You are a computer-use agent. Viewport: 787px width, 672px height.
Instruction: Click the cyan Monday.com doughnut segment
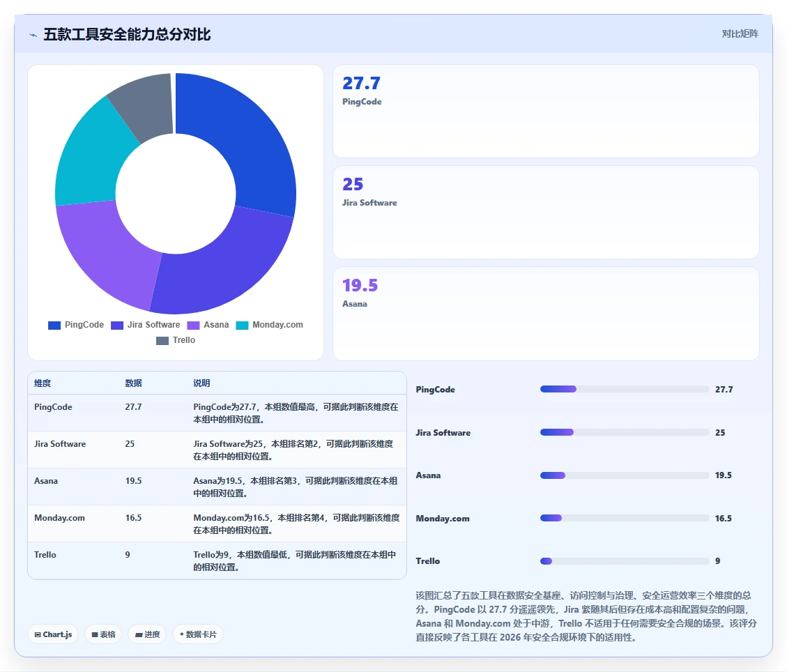pos(88,155)
